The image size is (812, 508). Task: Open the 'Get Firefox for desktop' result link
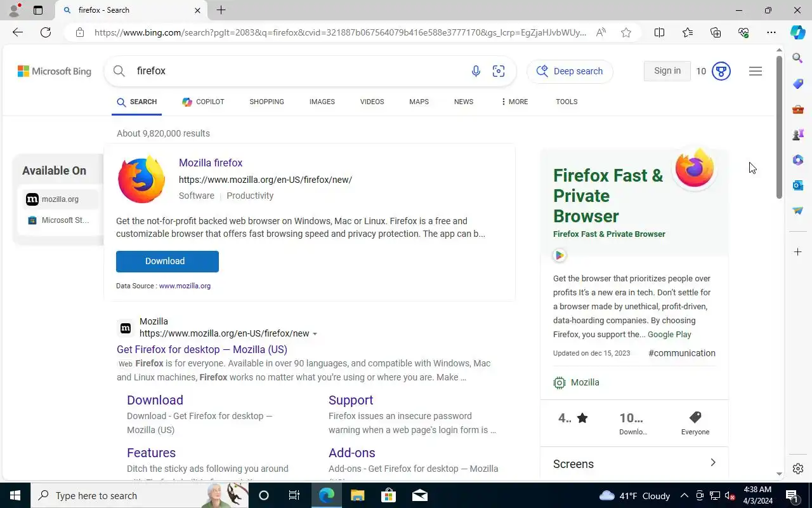202,350
